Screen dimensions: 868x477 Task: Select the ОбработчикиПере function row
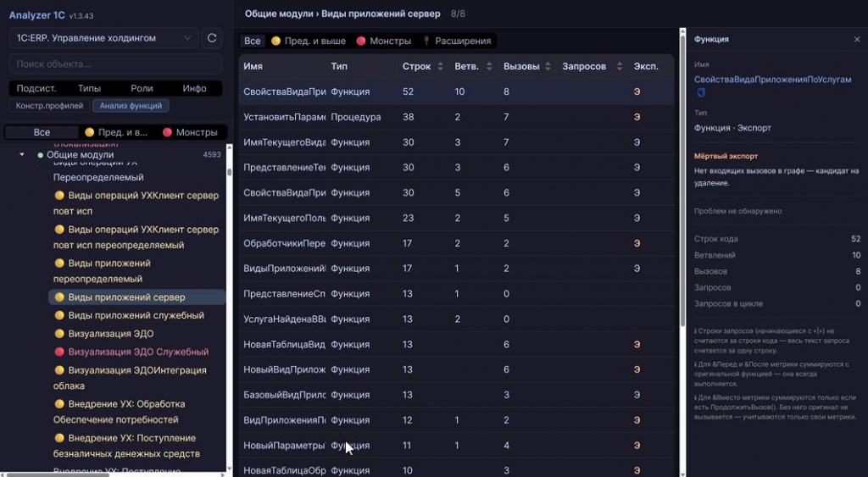[x=456, y=243]
